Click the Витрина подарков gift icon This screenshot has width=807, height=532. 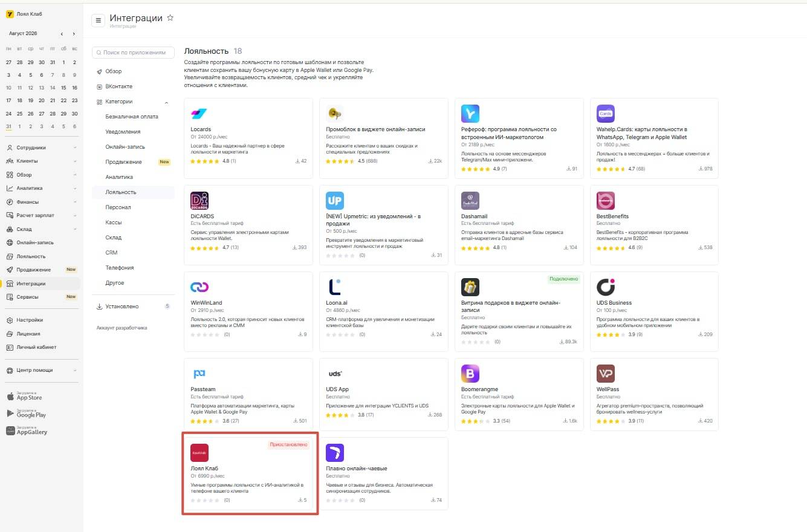point(470,287)
